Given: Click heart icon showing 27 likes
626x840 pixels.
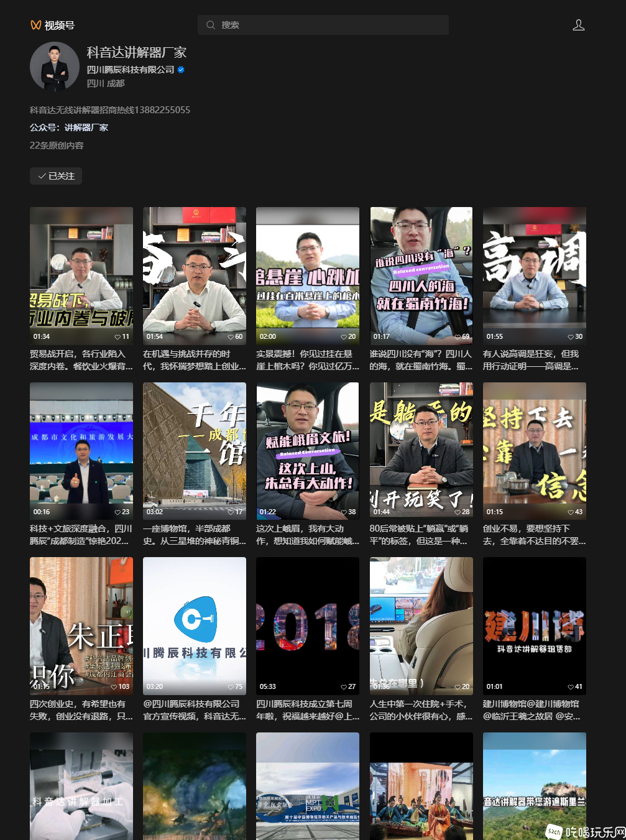Looking at the screenshot, I should [344, 687].
